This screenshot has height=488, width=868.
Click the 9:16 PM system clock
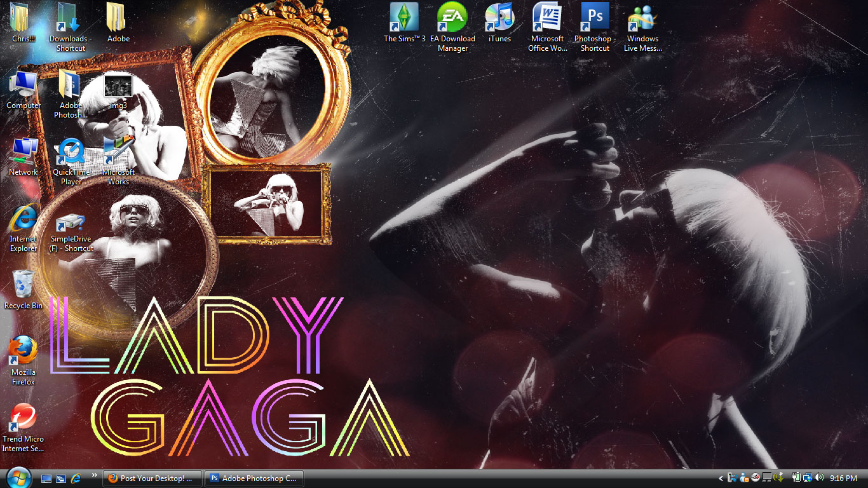pos(844,478)
